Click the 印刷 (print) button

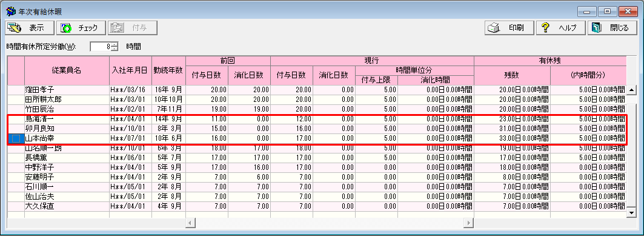coord(510,28)
